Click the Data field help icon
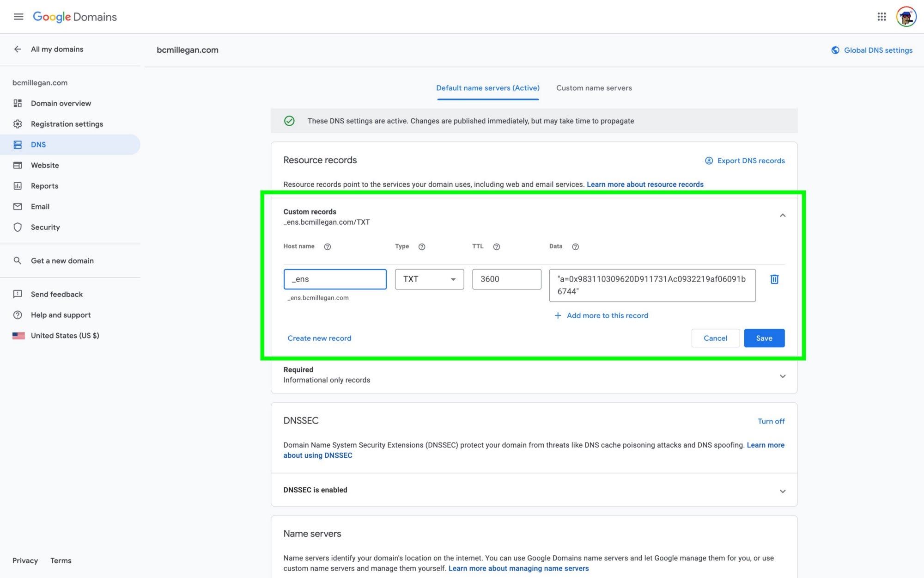 [x=575, y=247]
